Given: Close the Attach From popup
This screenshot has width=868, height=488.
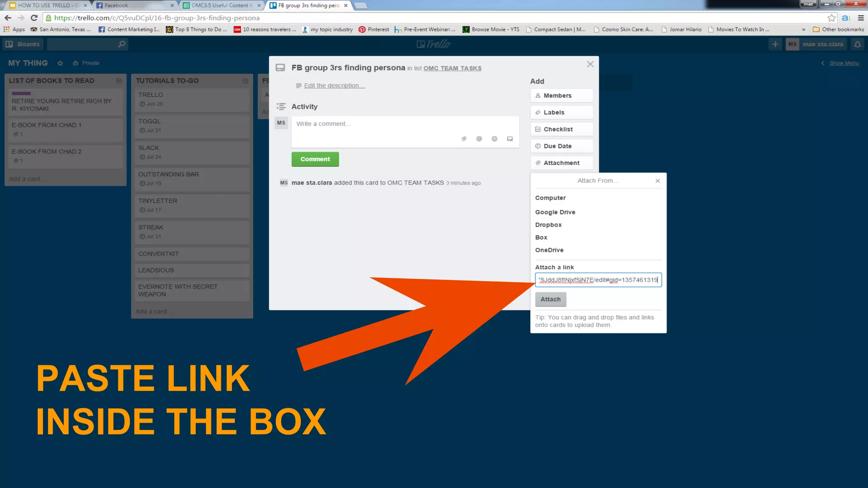Looking at the screenshot, I should click(x=658, y=181).
